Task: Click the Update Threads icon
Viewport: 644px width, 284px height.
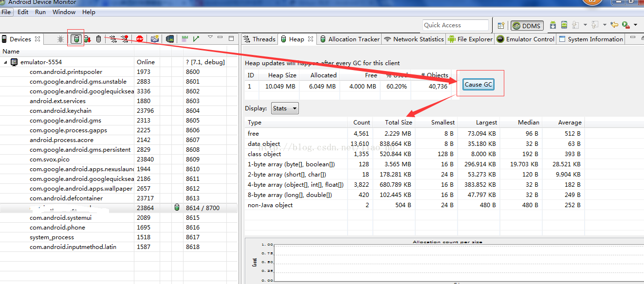Action: point(113,39)
